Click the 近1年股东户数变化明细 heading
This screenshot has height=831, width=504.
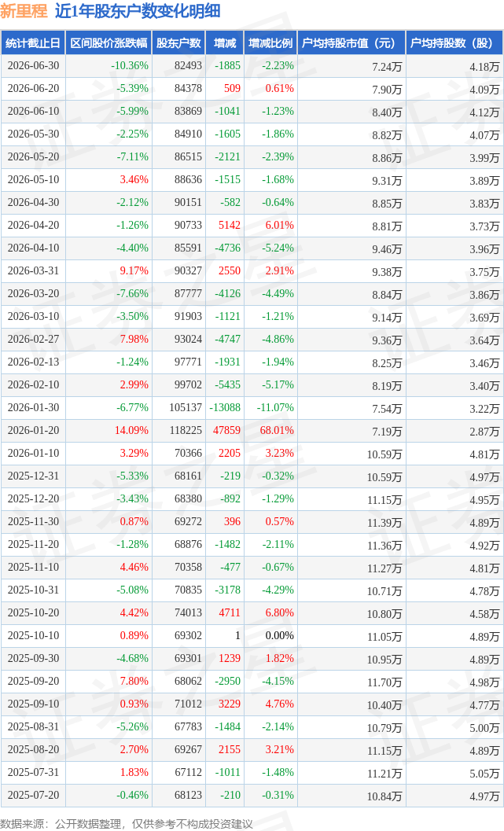tap(138, 10)
